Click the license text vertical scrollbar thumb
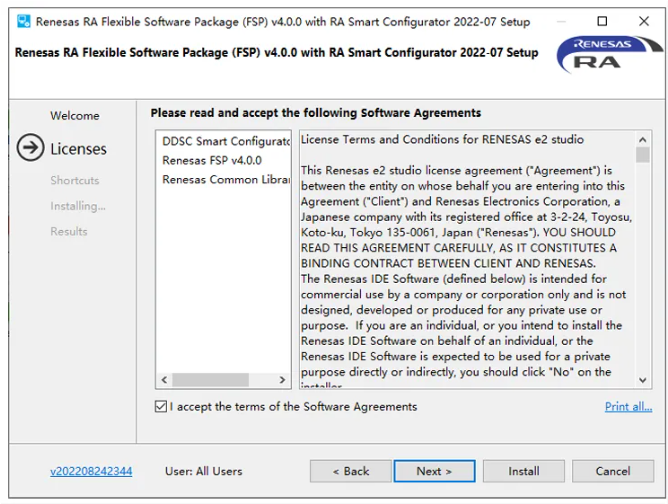Image resolution: width=668 pixels, height=504 pixels. point(643,155)
